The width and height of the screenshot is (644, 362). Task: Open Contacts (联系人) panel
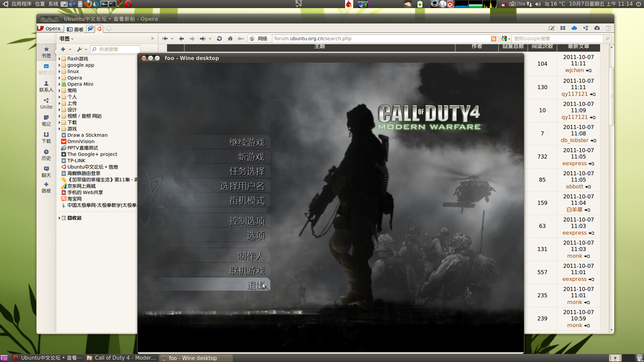[x=46, y=86]
